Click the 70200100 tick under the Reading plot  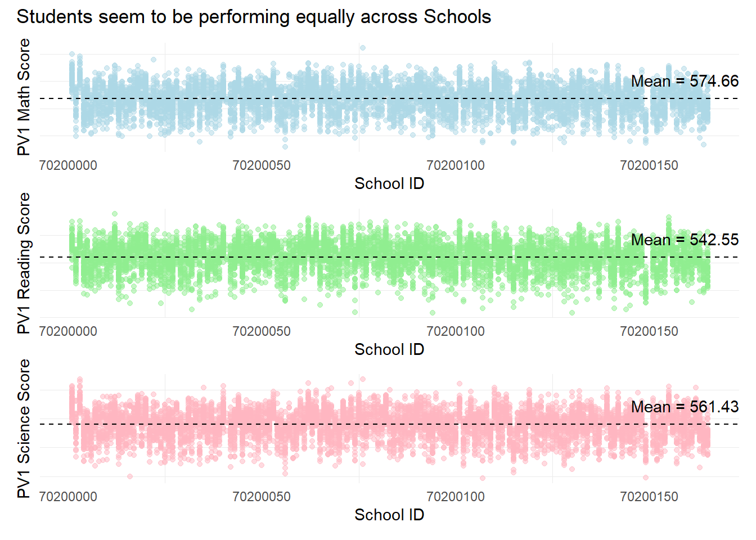point(456,332)
